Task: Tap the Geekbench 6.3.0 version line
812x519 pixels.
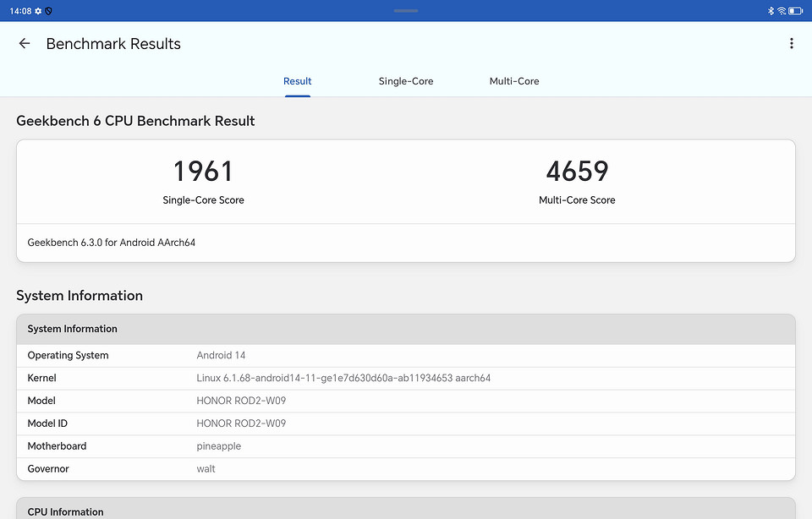Action: pyautogui.click(x=112, y=243)
